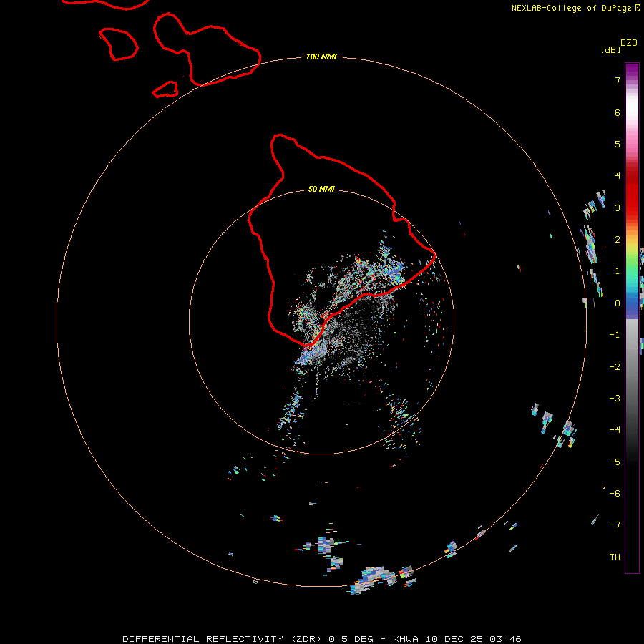Click the '-1' tick on the color scale

pyautogui.click(x=615, y=335)
